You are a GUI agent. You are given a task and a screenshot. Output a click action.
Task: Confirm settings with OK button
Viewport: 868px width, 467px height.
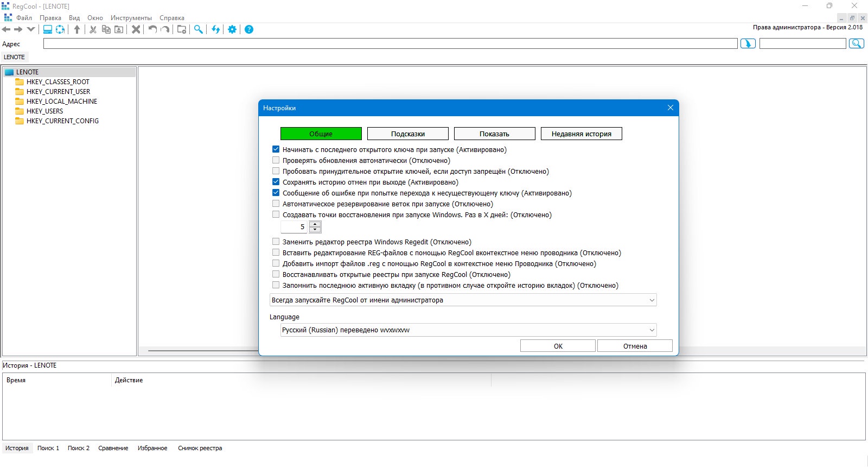(558, 346)
